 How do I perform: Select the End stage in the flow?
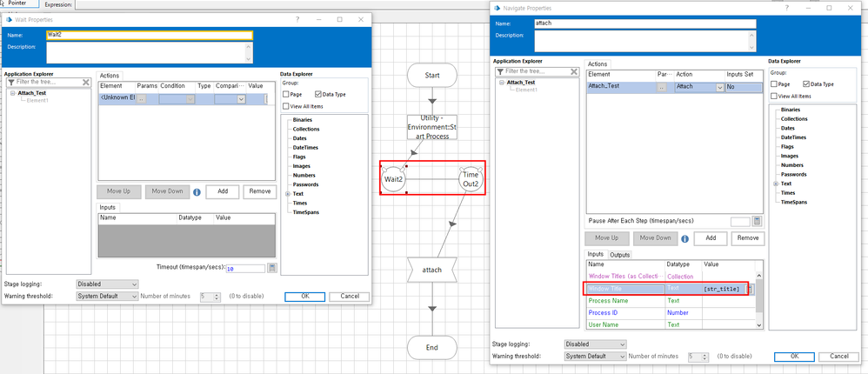(432, 347)
